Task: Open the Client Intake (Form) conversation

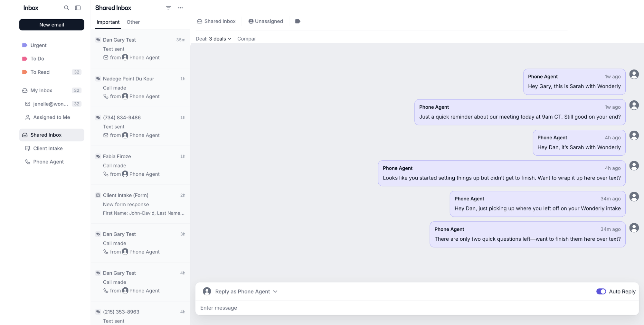Action: (141, 204)
